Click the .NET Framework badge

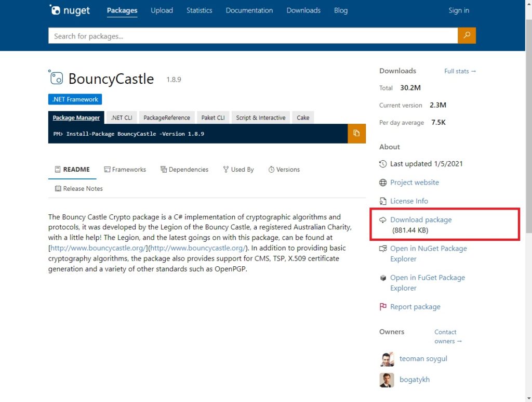(x=75, y=99)
